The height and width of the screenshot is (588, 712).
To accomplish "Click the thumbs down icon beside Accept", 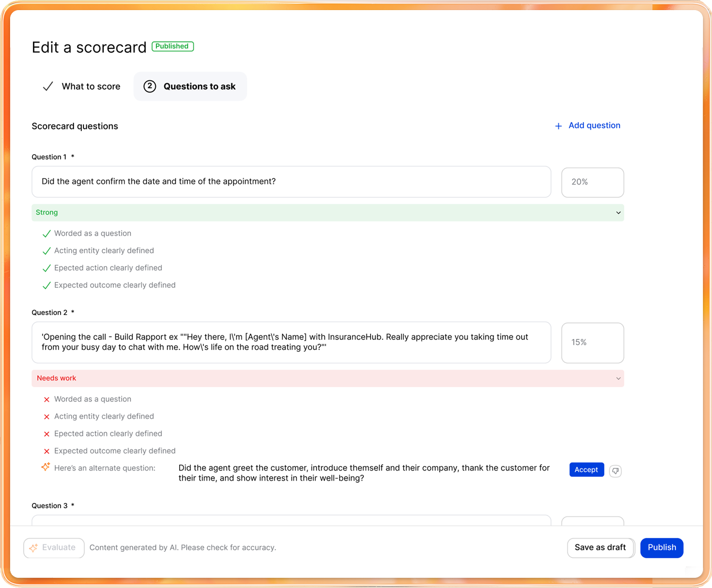I will click(x=615, y=471).
